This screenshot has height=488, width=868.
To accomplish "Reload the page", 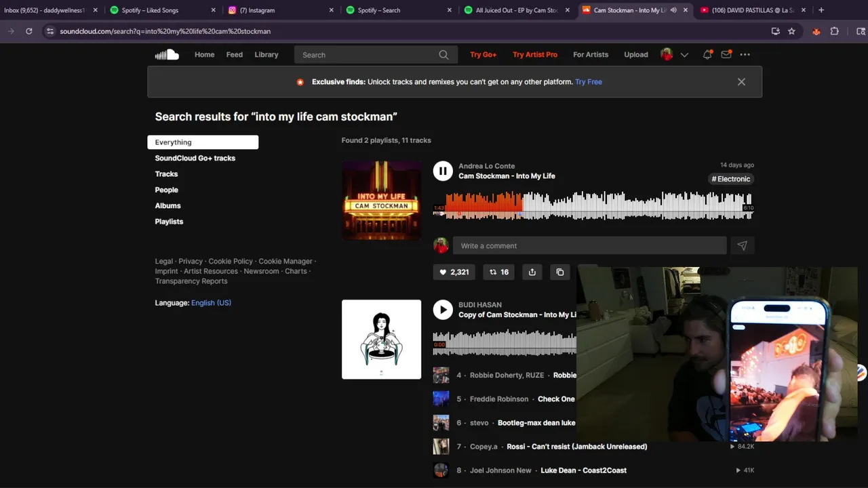I will click(x=28, y=31).
